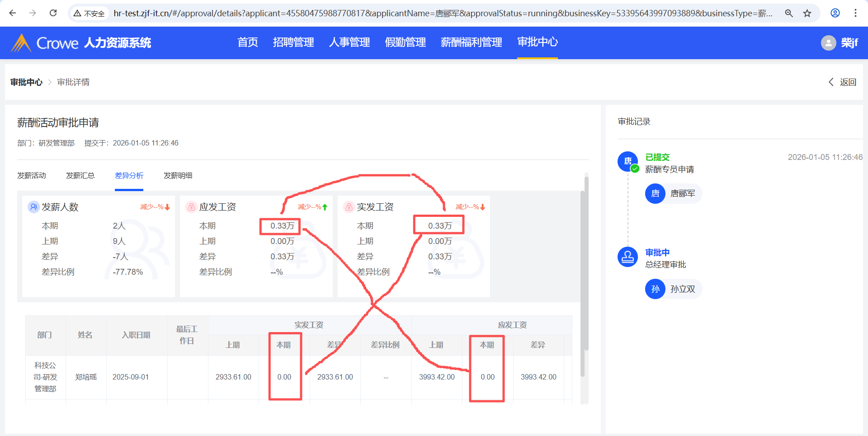Screen dimensions: 868x436
Task: Click the 唐丽军 approver name
Action: (x=683, y=194)
